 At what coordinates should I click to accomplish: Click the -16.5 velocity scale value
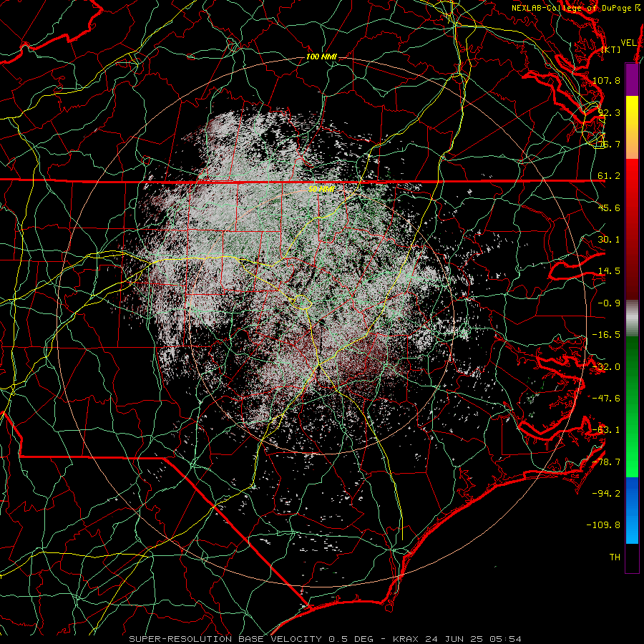(606, 334)
